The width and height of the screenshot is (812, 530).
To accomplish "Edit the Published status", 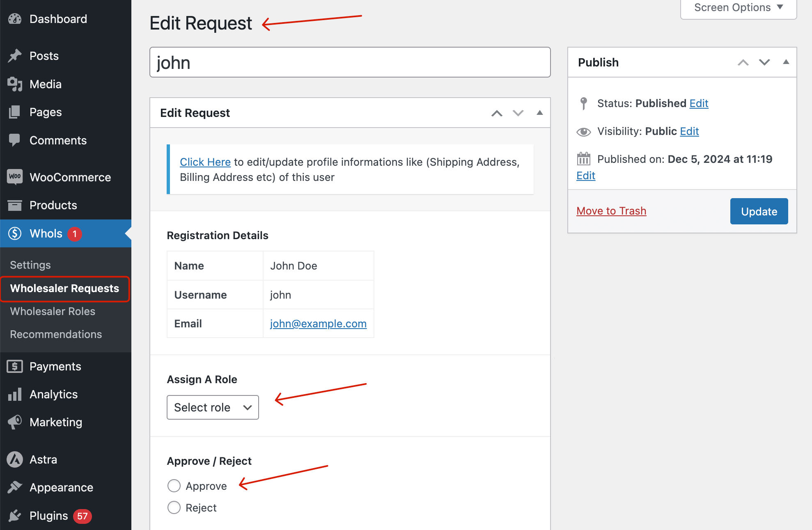I will [699, 103].
